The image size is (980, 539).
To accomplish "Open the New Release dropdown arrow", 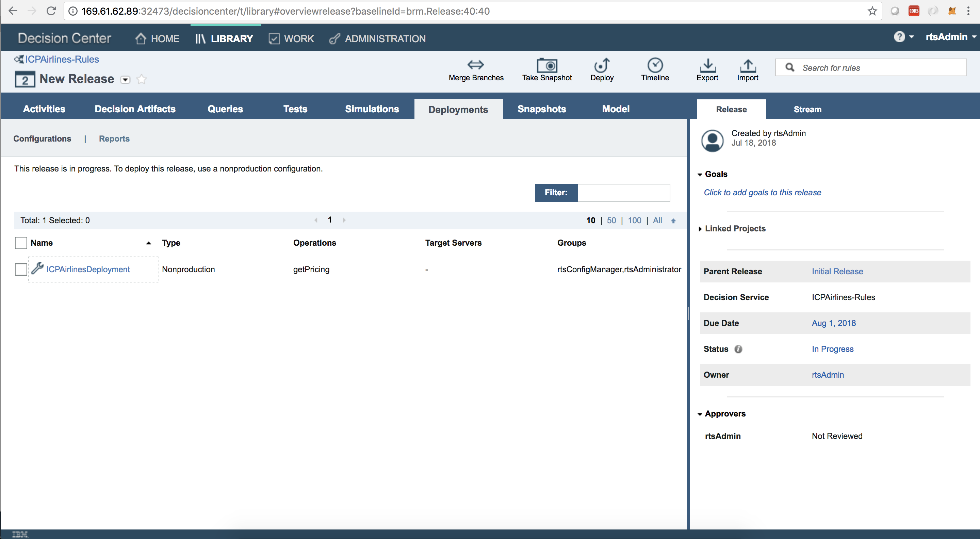I will 125,80.
